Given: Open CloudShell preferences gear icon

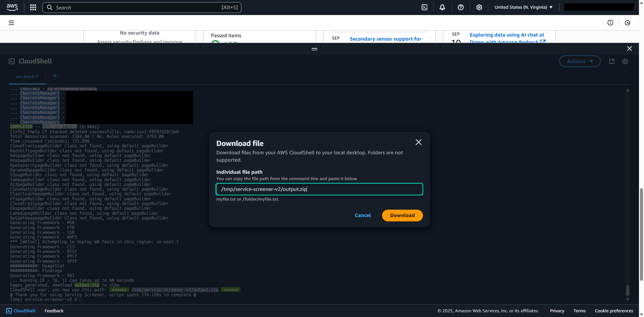Looking at the screenshot, I should (x=625, y=61).
